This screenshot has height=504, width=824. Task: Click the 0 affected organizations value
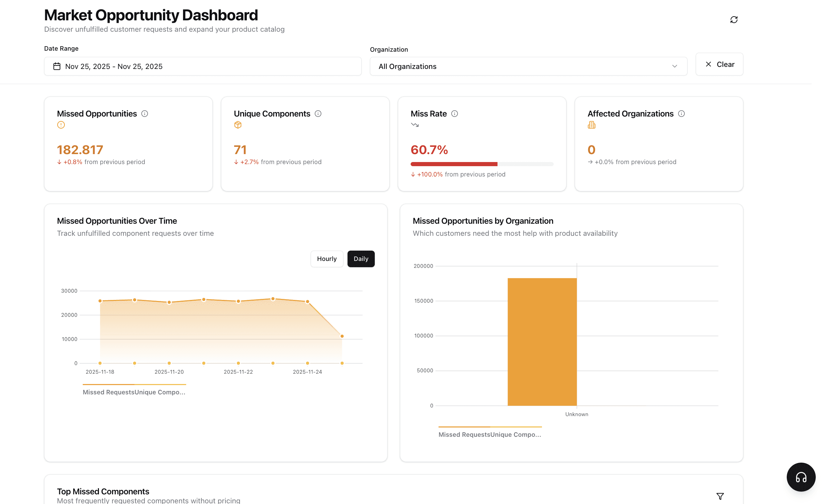pyautogui.click(x=592, y=150)
